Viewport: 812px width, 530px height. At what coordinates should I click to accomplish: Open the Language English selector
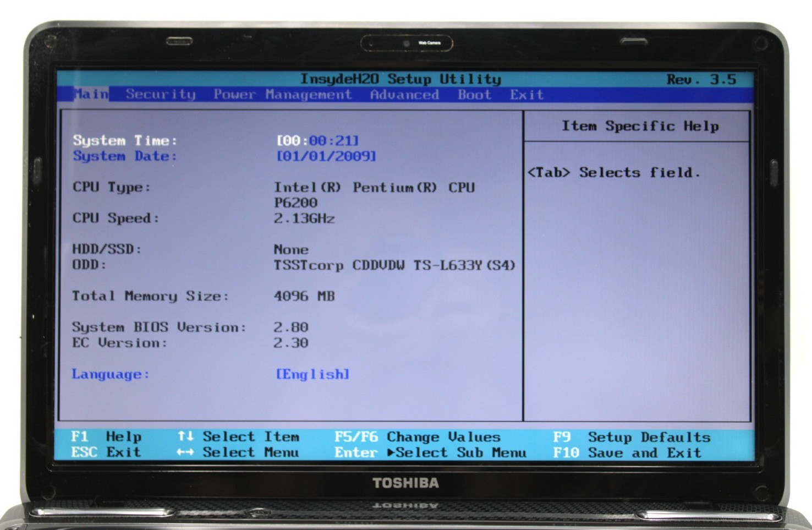click(312, 374)
